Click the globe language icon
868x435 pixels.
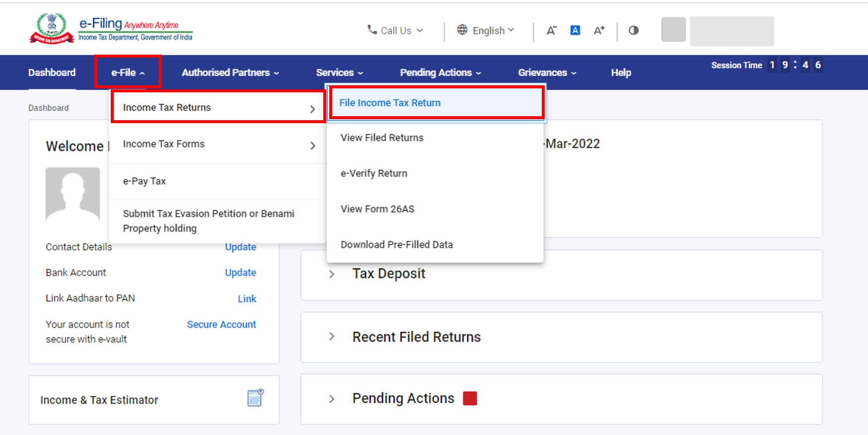coord(462,30)
